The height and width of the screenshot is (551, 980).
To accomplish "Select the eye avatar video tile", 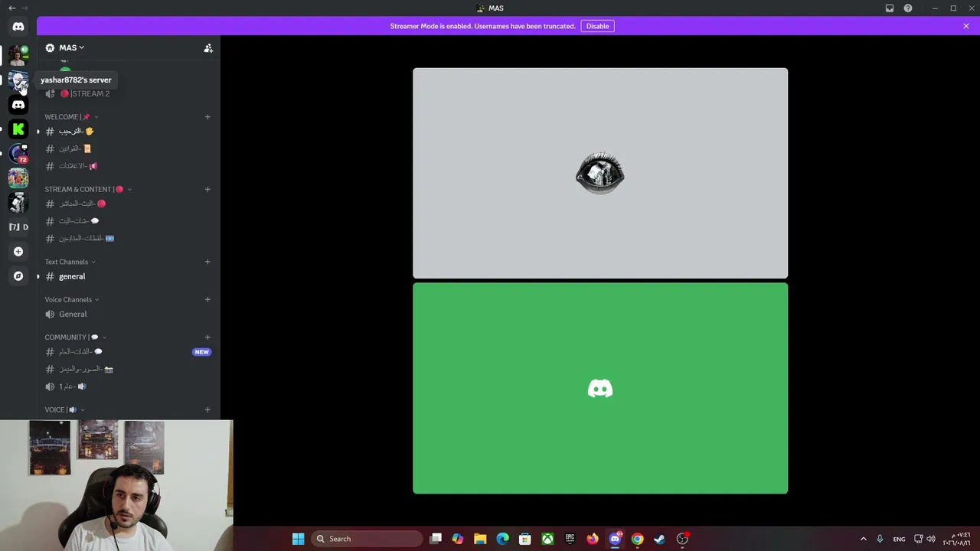I will point(600,173).
